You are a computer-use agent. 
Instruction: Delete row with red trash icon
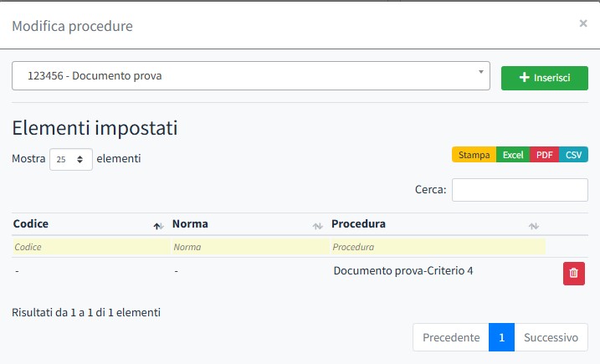[x=573, y=273]
